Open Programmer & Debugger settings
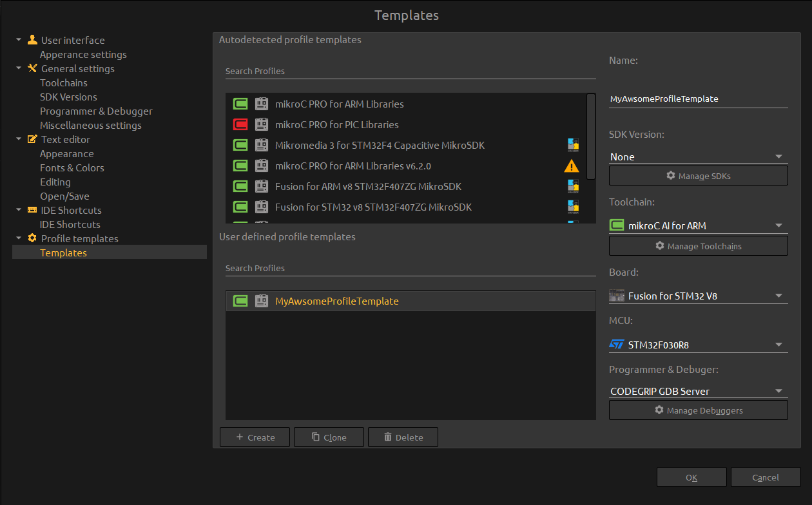812x505 pixels. pos(96,111)
